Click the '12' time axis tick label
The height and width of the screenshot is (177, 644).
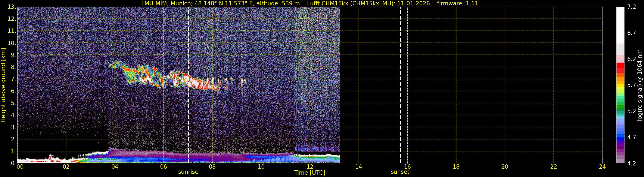[x=310, y=166]
